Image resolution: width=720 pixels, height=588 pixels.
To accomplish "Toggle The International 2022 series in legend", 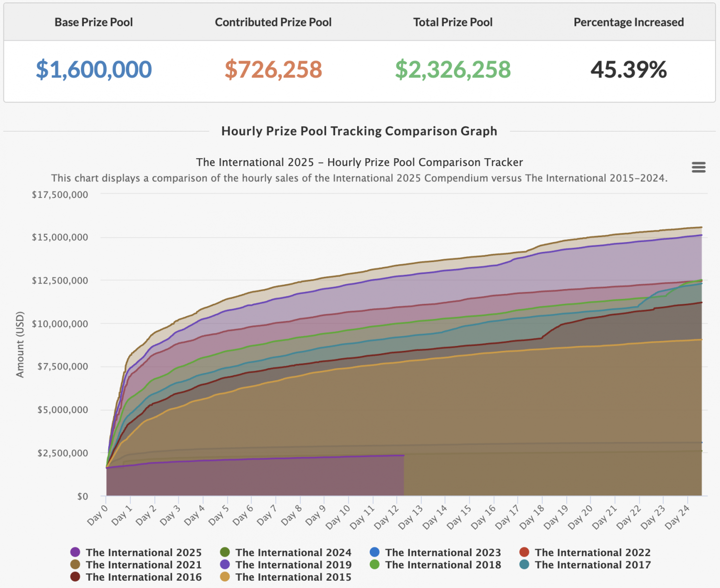I will [x=585, y=552].
